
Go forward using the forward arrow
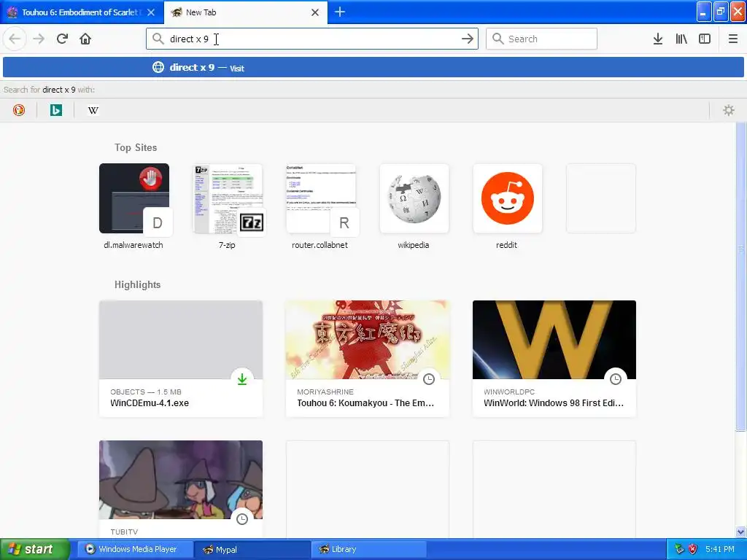(x=39, y=39)
